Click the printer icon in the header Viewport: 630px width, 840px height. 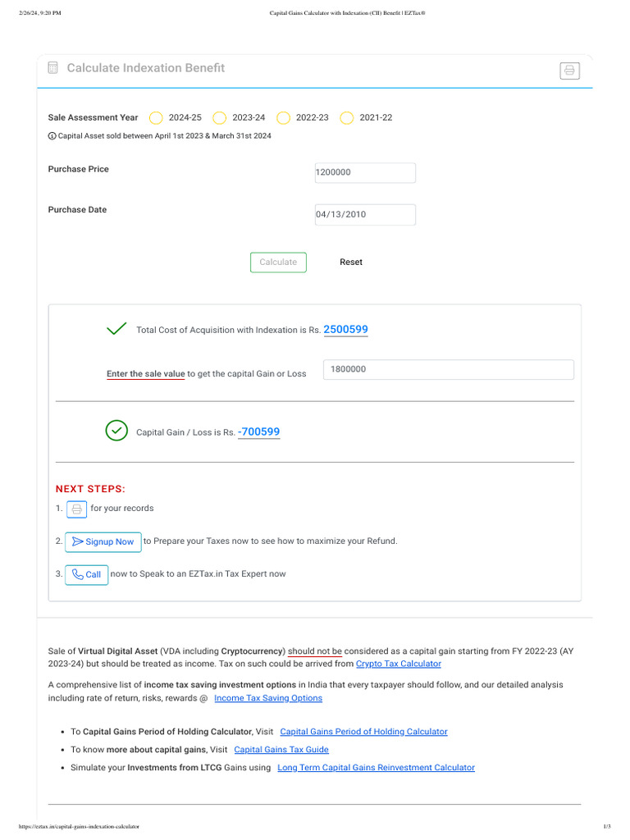click(x=569, y=71)
